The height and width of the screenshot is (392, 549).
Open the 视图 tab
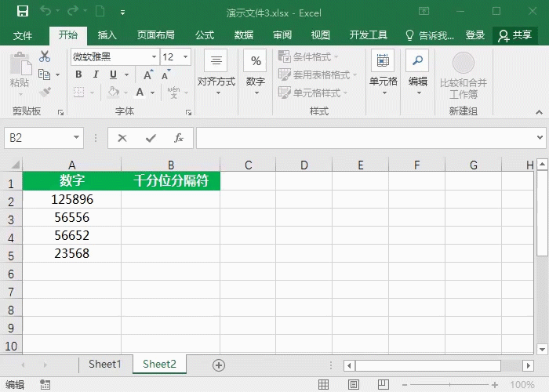(x=320, y=35)
